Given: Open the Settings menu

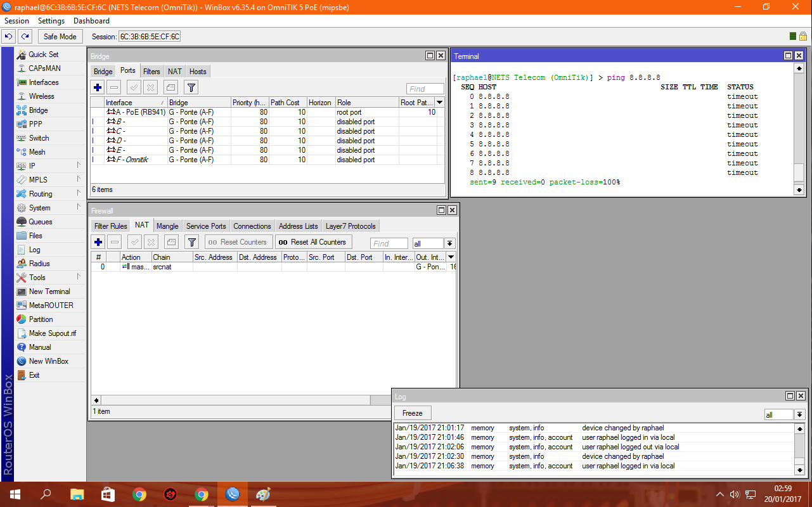Looking at the screenshot, I should (51, 21).
